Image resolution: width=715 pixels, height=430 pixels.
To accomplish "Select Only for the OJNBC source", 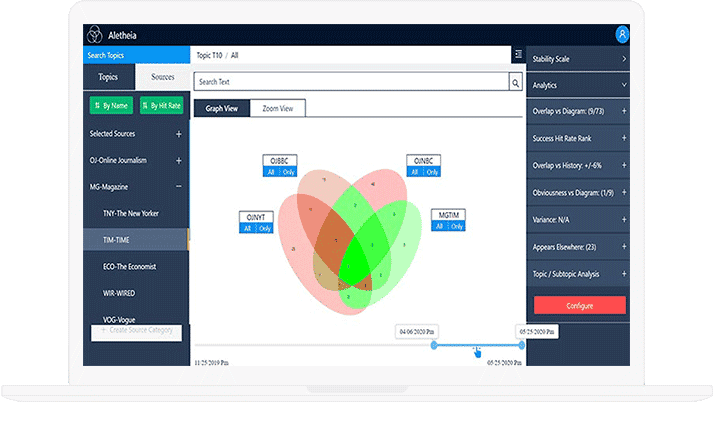I will (x=431, y=172).
